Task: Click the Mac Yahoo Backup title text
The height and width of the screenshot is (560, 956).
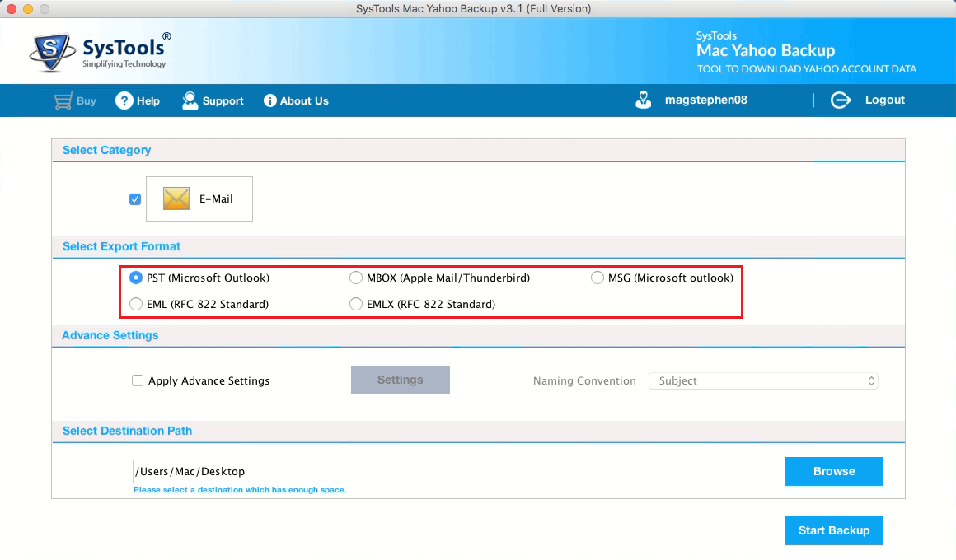Action: click(766, 50)
